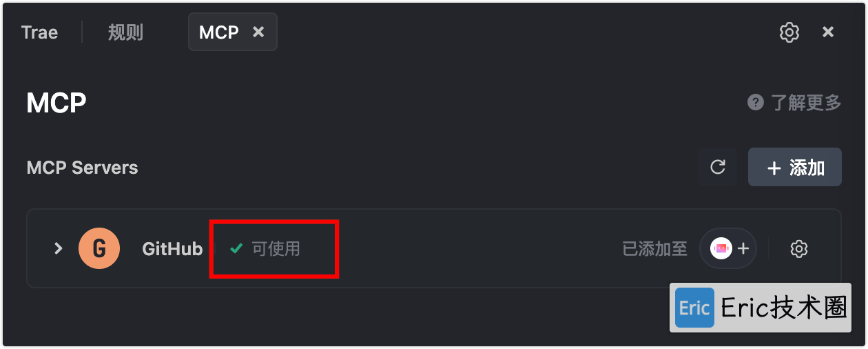Screen dimensions: 868x349
Task: Click the blue Eric logo badge
Action: [694, 308]
